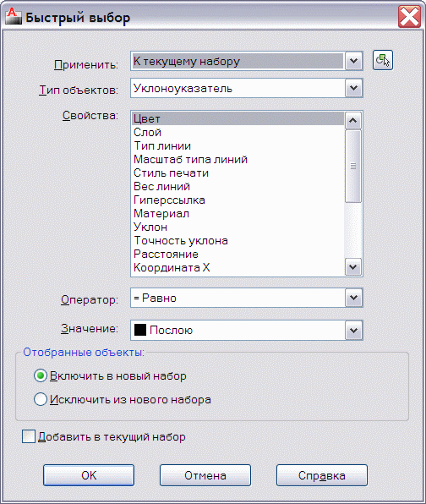This screenshot has height=504, width=426.
Task: Click the black Послою color swatch
Action: [140, 330]
